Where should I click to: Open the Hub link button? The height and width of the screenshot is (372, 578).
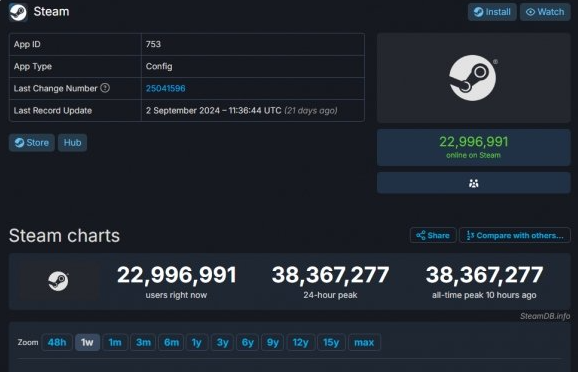click(72, 143)
